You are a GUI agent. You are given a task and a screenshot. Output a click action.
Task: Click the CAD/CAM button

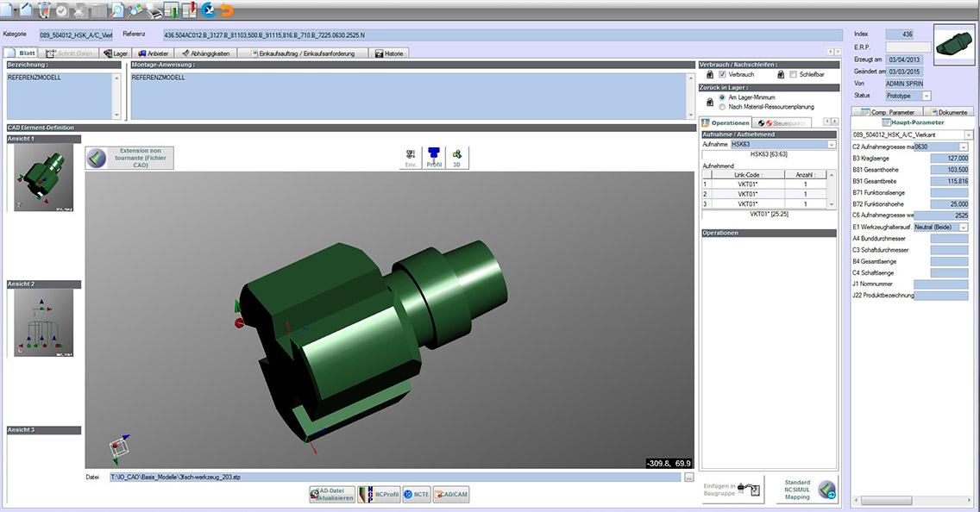(451, 494)
